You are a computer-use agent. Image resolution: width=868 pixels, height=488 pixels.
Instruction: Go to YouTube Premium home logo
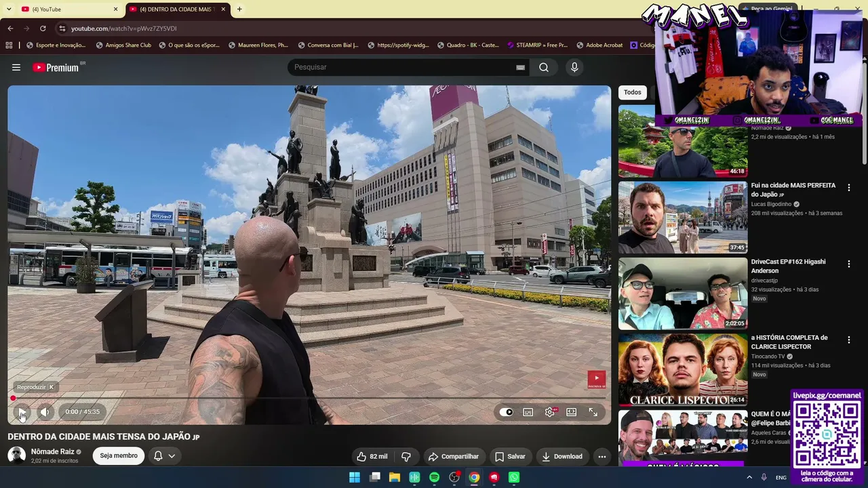(x=57, y=67)
